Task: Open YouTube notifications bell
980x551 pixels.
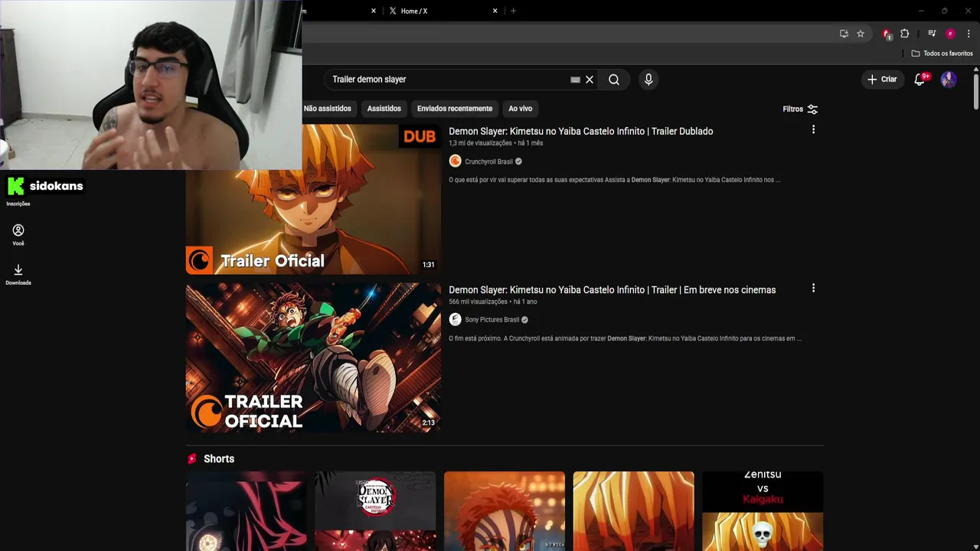Action: tap(920, 80)
